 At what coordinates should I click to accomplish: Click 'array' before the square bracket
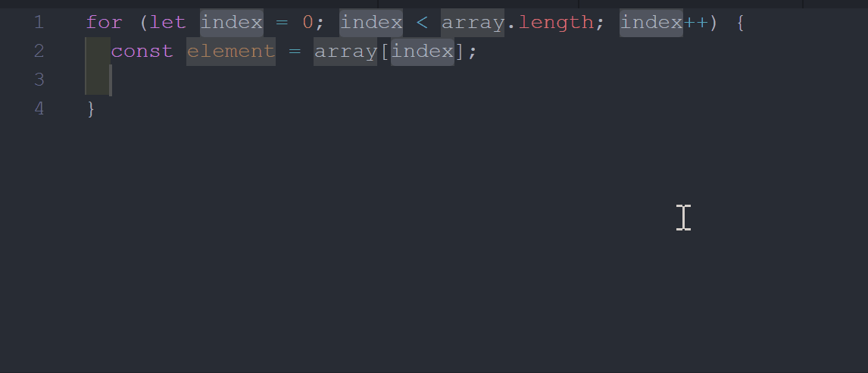[345, 52]
